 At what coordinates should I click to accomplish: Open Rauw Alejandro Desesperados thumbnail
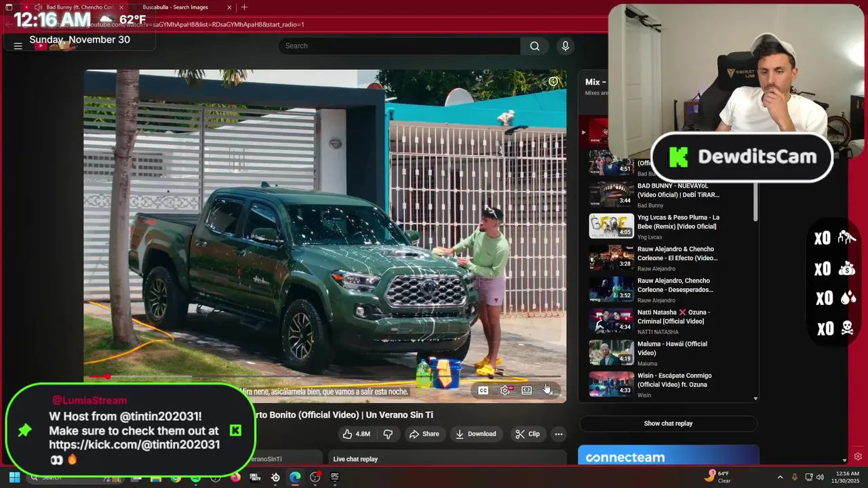click(x=611, y=289)
